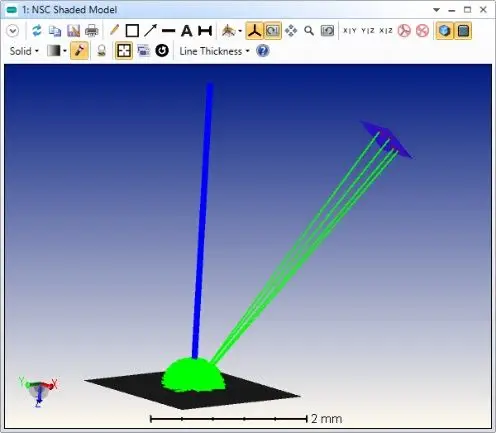Screen dimensions: 496x433
Task: Toggle the highlighted axis triad button
Action: [x=254, y=31]
